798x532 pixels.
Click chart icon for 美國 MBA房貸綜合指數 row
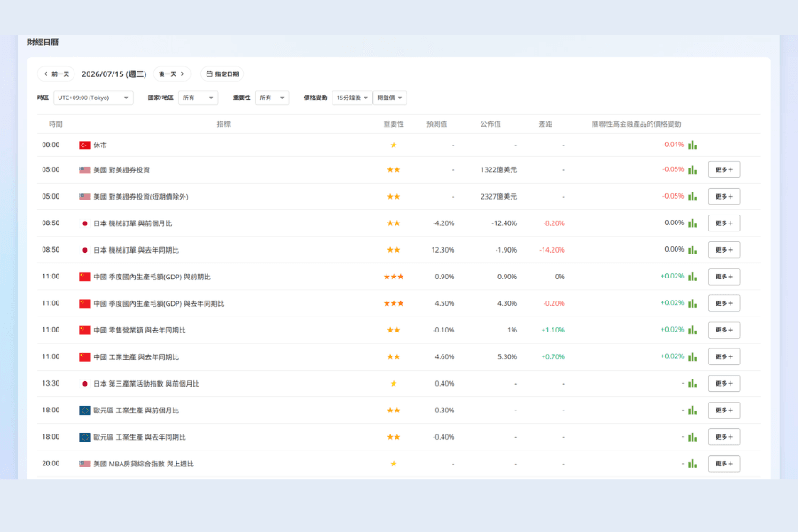(692, 464)
